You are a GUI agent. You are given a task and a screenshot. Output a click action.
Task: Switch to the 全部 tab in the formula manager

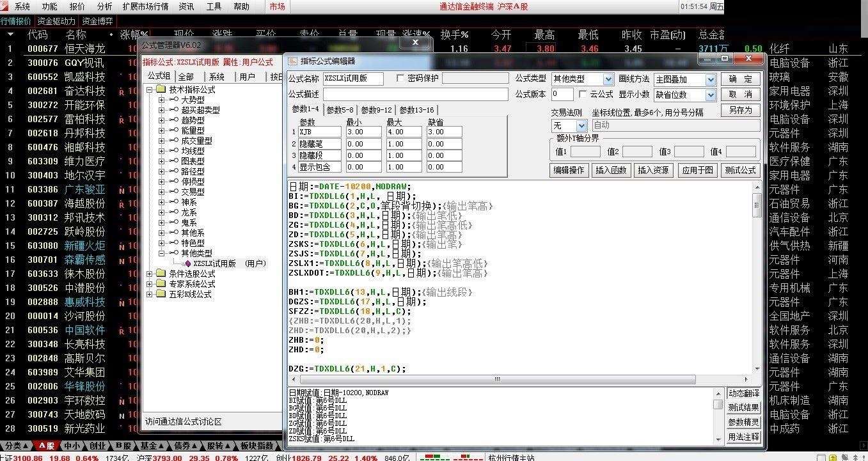[x=186, y=77]
